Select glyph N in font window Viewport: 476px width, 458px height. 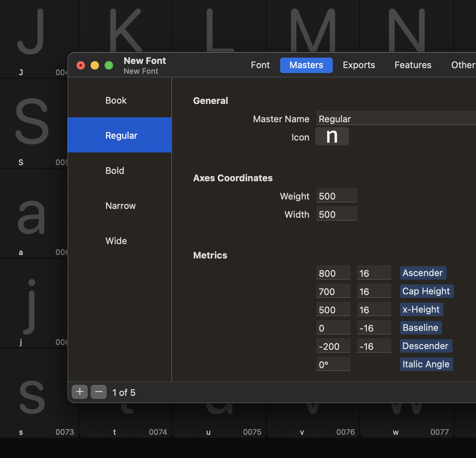click(407, 26)
